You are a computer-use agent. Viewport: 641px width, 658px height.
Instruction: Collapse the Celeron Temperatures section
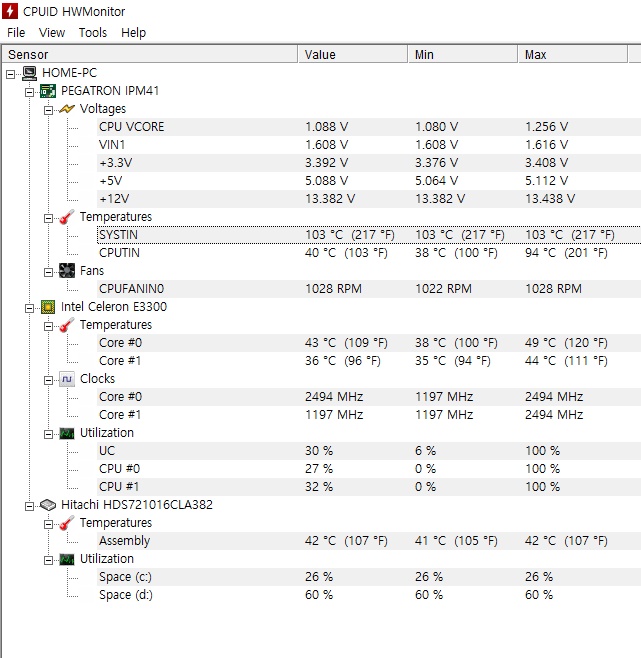[x=49, y=326]
